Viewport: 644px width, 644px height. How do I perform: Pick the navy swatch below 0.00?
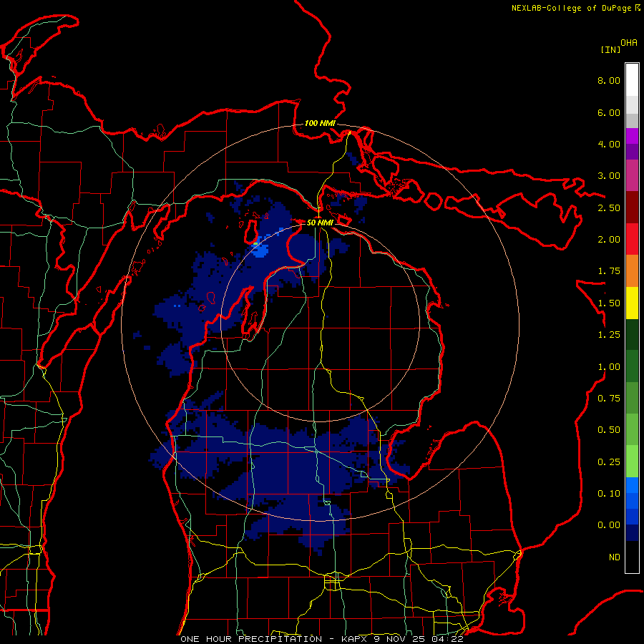tap(632, 532)
